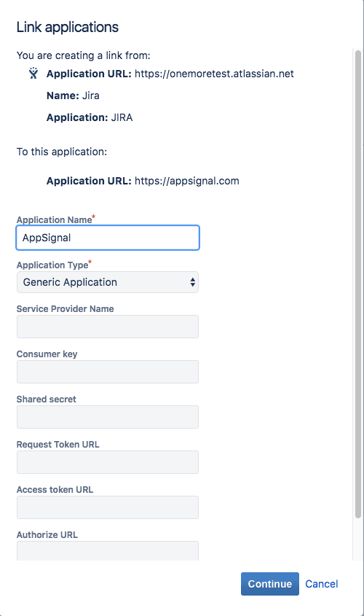This screenshot has width=364, height=616.
Task: Click the Request Token URL label
Action: point(58,444)
